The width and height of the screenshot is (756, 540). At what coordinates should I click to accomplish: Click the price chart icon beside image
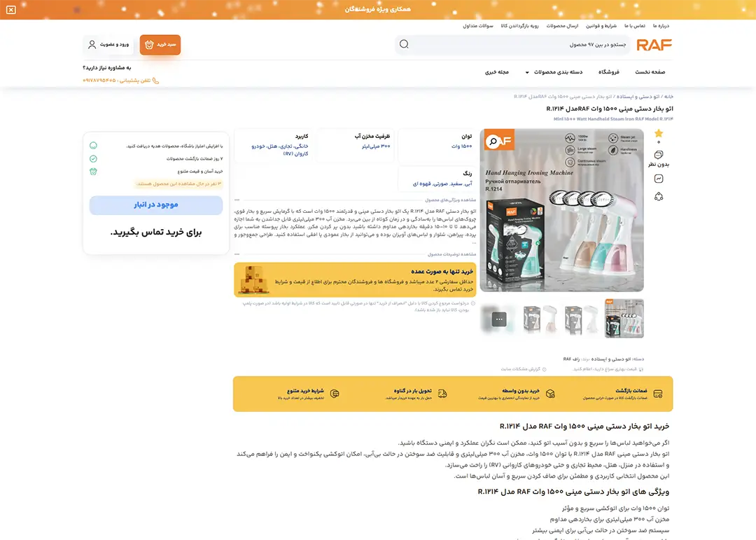(658, 179)
